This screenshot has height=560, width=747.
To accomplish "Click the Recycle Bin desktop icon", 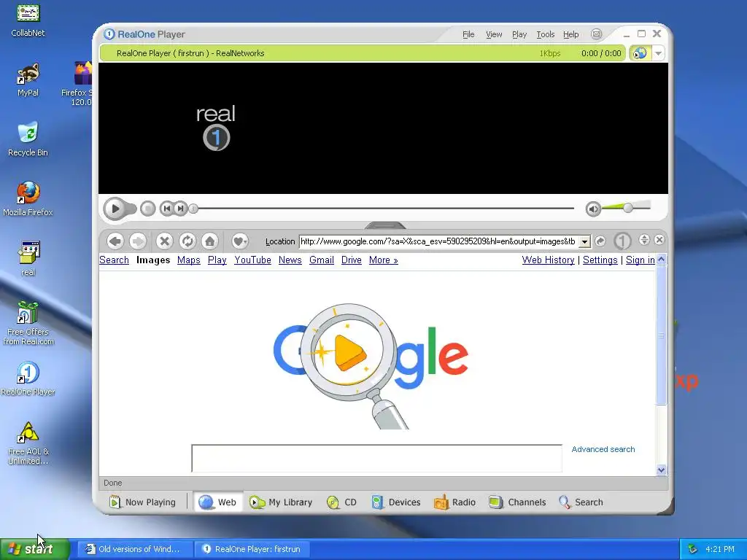I will pos(28,139).
